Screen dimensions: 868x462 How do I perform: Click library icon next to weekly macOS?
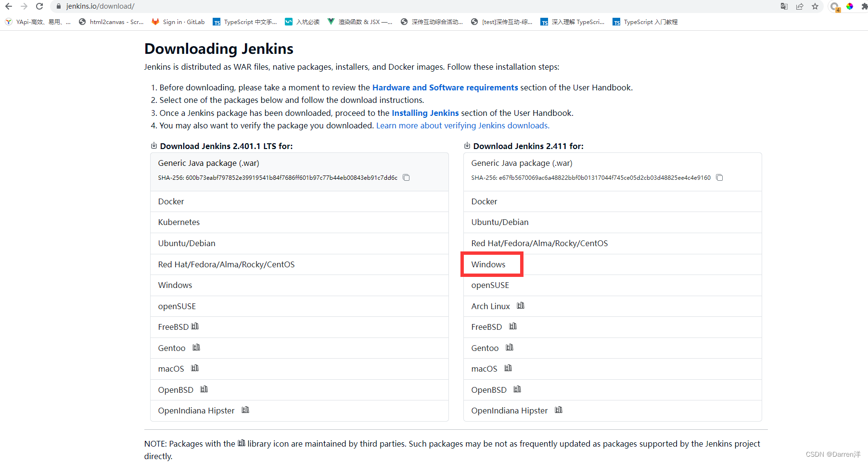(x=508, y=368)
